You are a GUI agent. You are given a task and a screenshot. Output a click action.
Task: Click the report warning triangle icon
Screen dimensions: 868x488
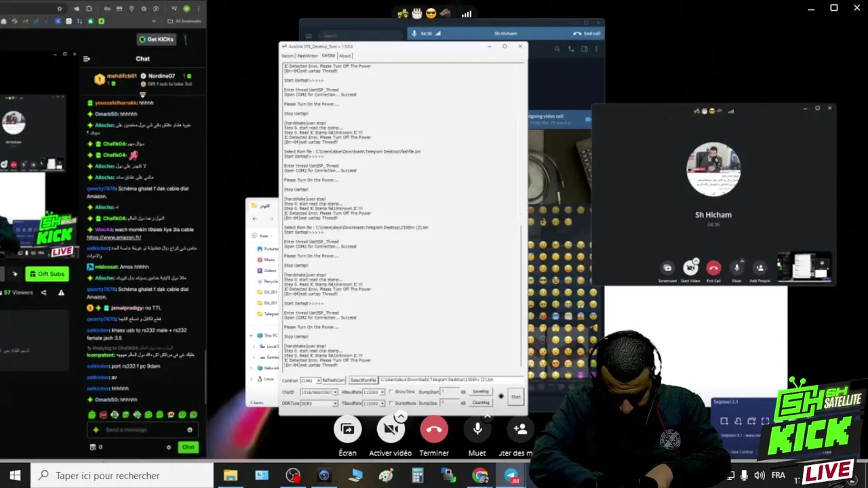[61, 293]
